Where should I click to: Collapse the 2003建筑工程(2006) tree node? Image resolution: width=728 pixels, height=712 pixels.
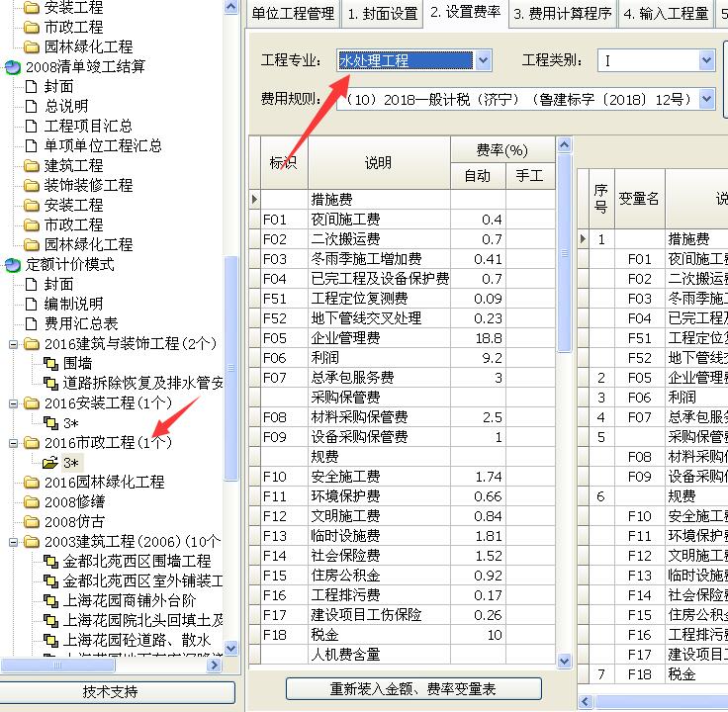pos(14,542)
